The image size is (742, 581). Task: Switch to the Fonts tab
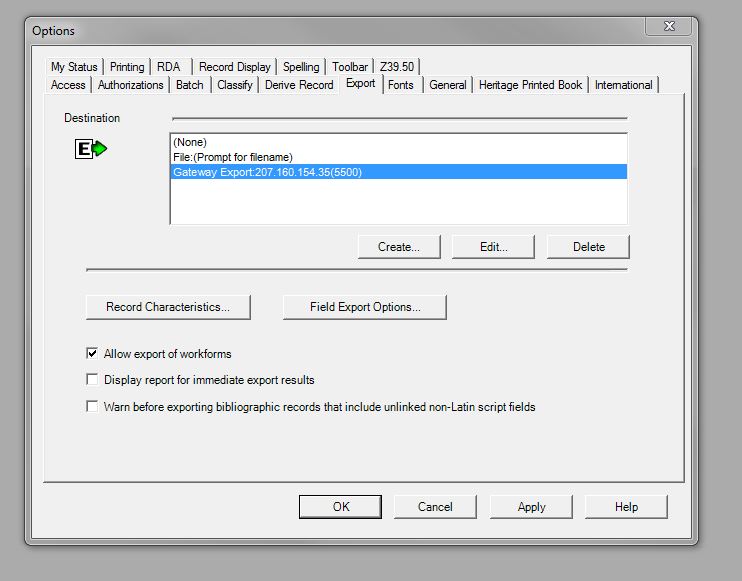point(401,85)
